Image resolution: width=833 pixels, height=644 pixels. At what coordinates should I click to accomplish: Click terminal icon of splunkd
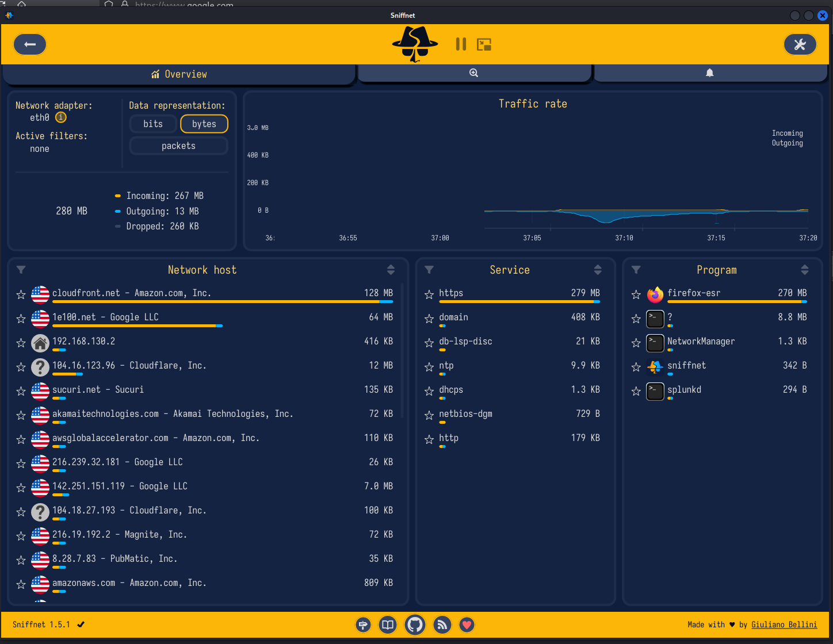click(655, 391)
